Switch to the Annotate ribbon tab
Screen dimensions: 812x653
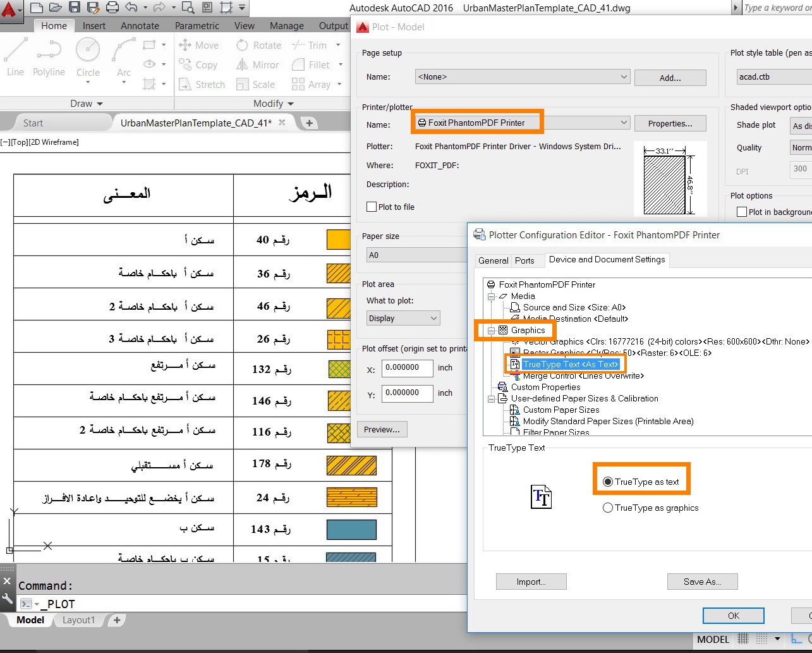click(139, 25)
